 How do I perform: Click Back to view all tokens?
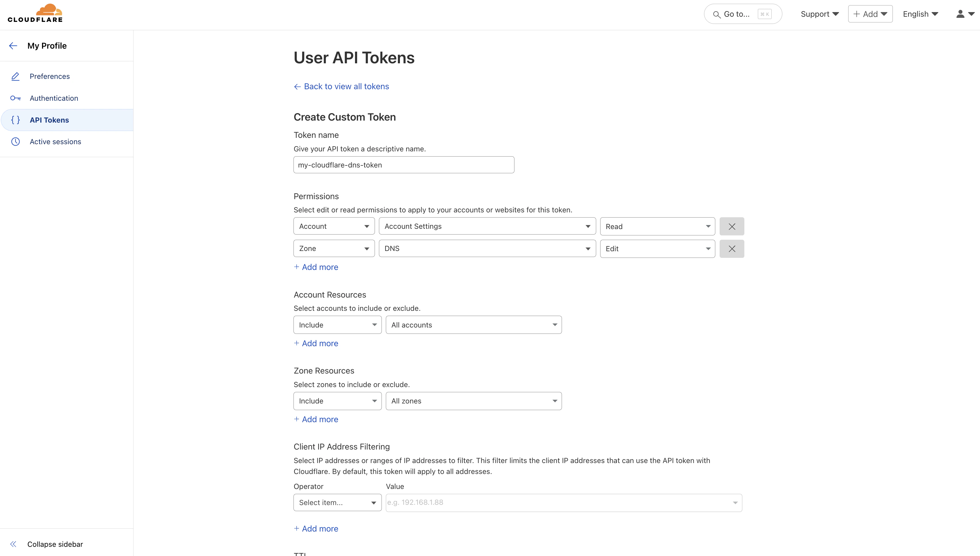[341, 87]
